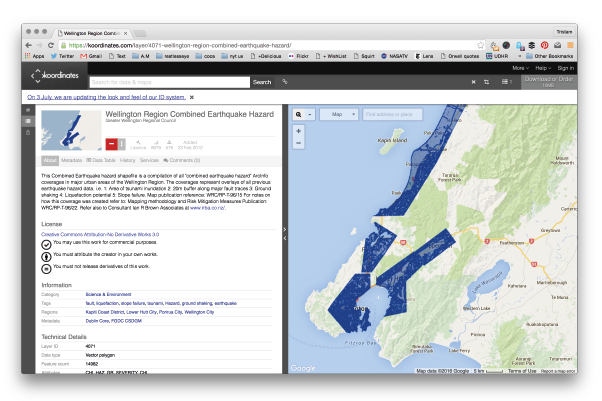Open the Help menu dropdown
The width and height of the screenshot is (602, 401).
pos(543,68)
